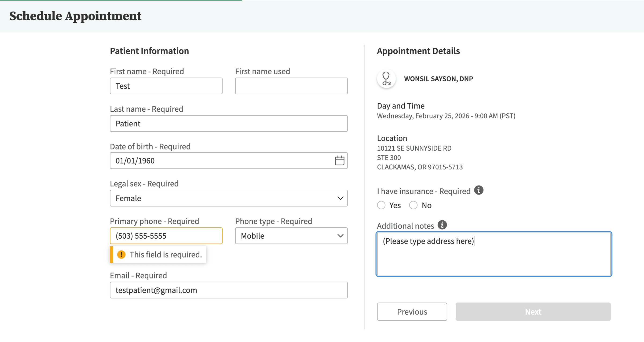
Task: Click the Date of birth input
Action: 220,161
